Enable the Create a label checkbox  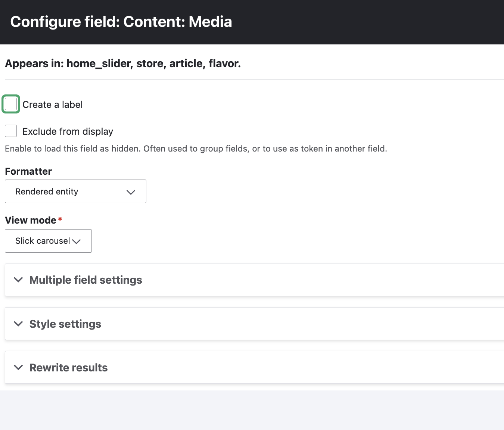point(11,104)
